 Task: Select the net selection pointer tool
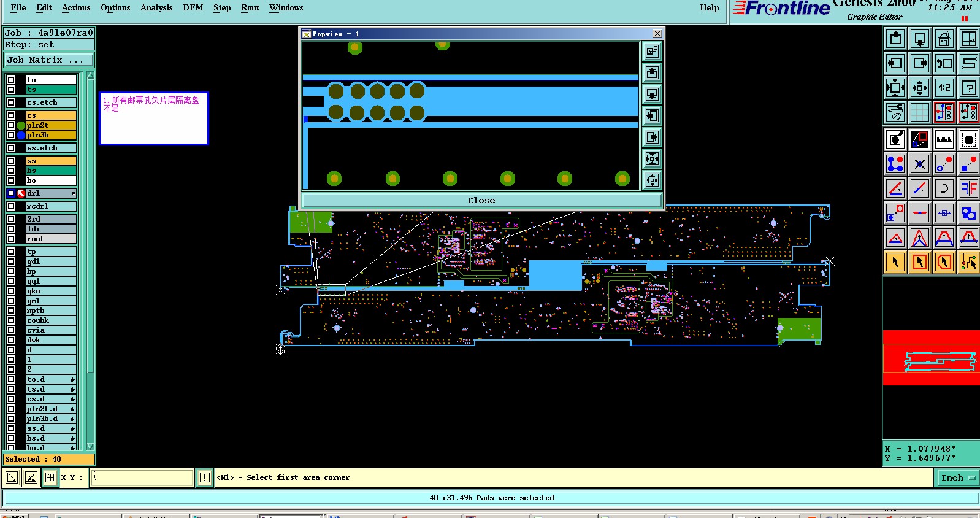969,262
